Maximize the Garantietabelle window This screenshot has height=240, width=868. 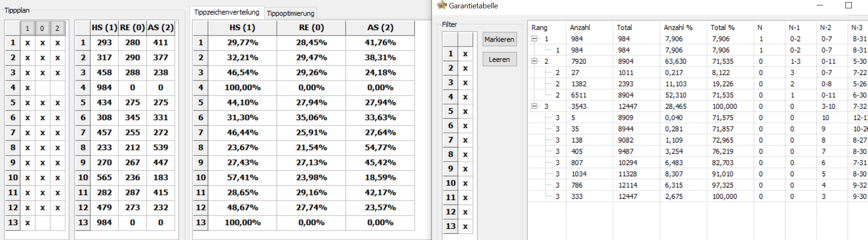(x=848, y=5)
